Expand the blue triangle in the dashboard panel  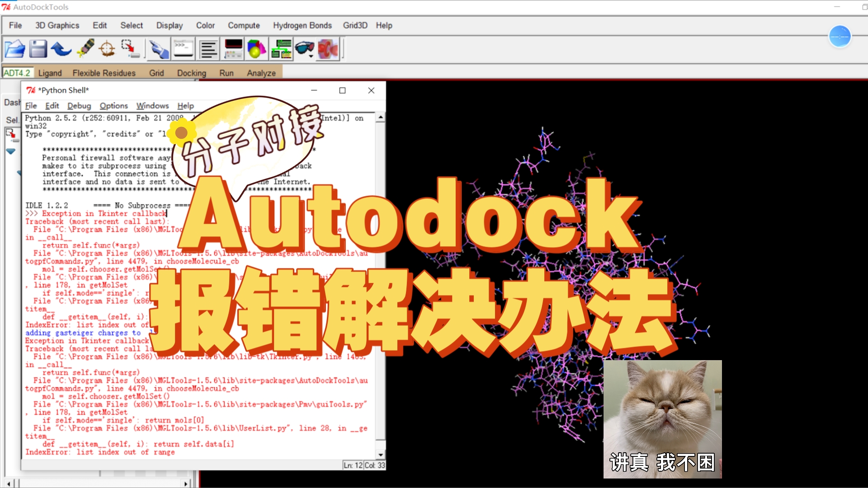click(10, 151)
